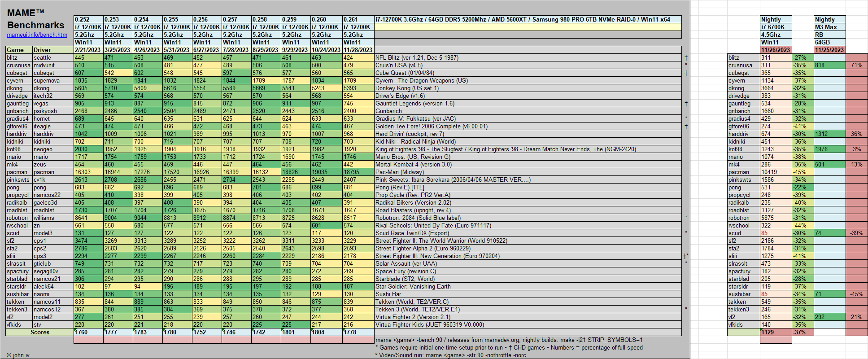The width and height of the screenshot is (868, 359).
Task: Click the system specs header i7-12700K 3.6Ghz
Action: tap(528, 19)
